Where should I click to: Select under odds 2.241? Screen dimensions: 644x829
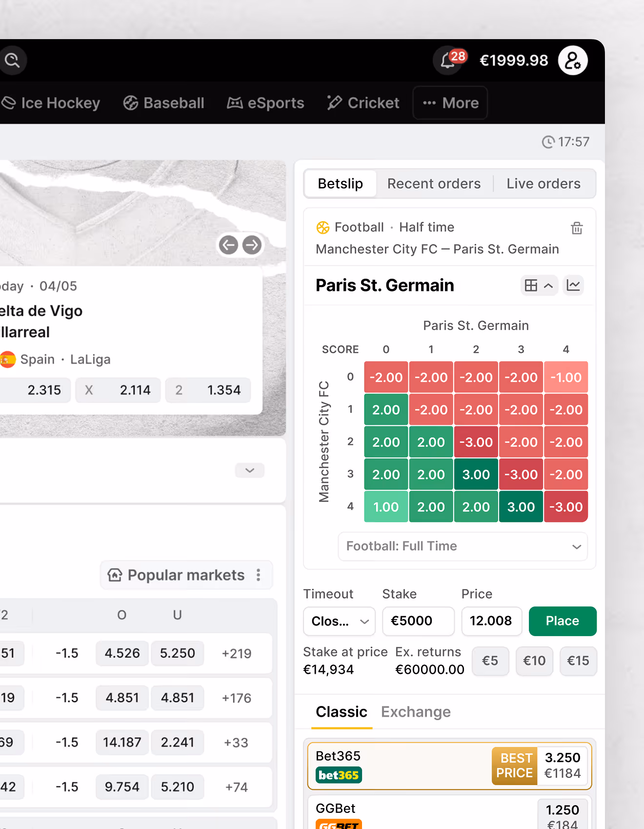178,743
